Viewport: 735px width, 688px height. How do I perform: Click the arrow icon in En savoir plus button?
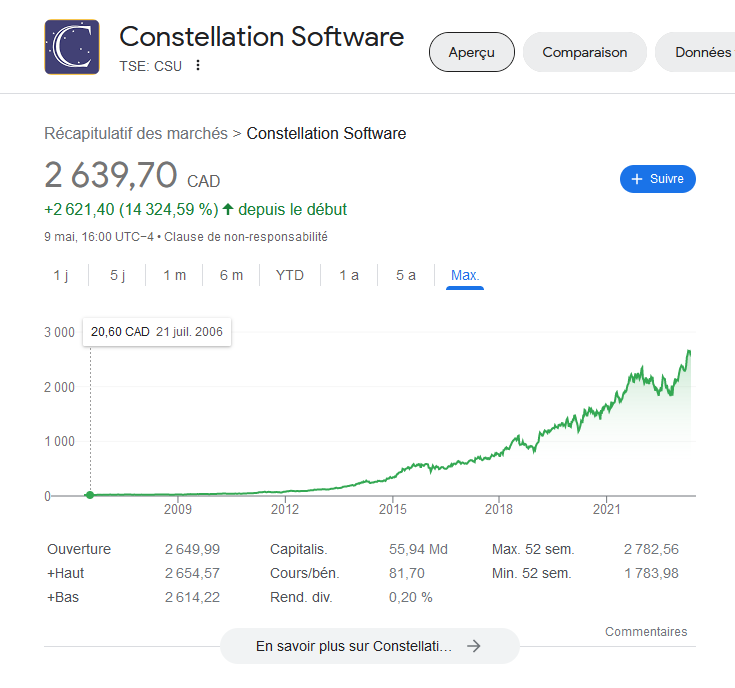click(474, 646)
